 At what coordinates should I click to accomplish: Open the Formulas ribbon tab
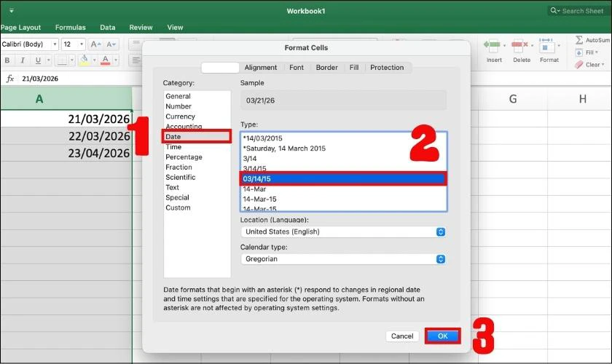point(70,28)
